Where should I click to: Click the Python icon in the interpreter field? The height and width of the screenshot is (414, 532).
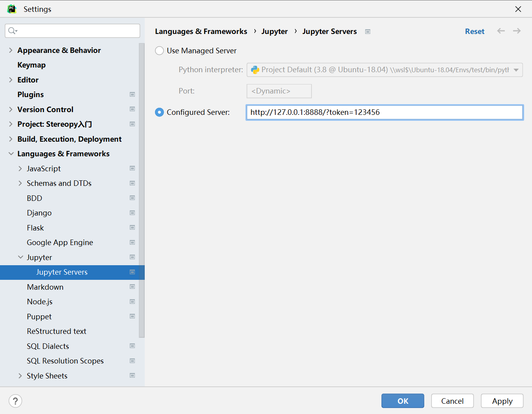(x=255, y=70)
